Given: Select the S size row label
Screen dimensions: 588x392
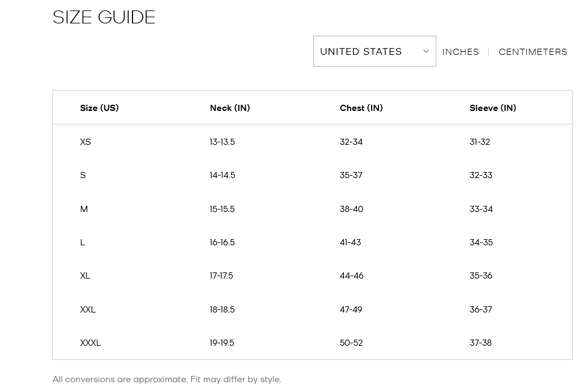Looking at the screenshot, I should [83, 175].
